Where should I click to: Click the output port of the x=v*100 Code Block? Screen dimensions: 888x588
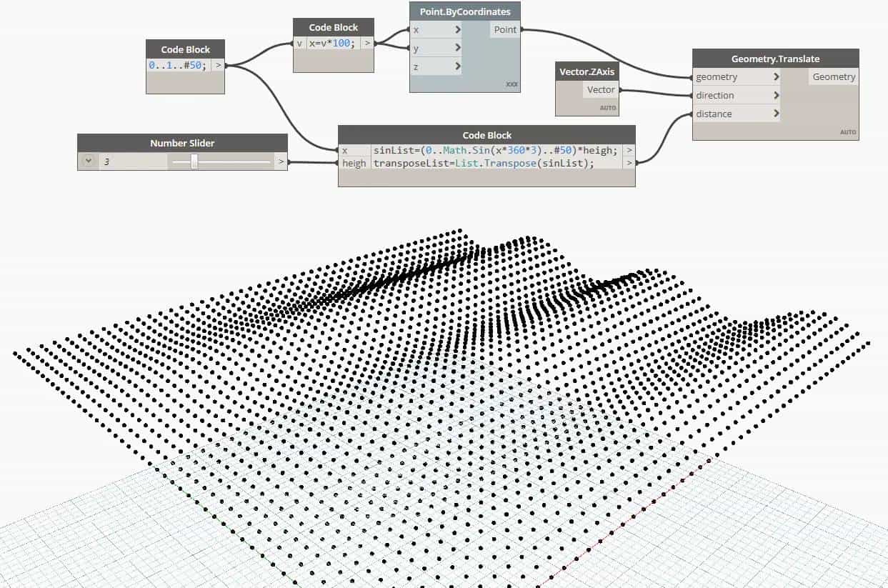coord(369,44)
